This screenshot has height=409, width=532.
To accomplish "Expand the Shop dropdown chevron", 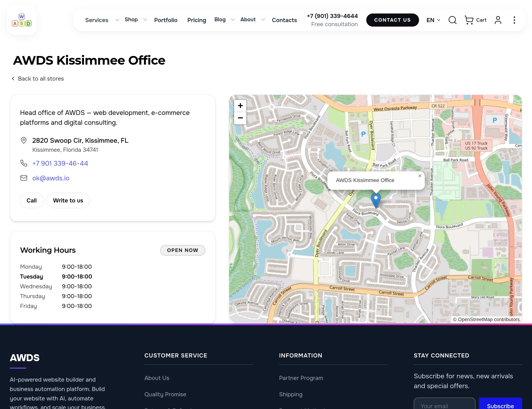I will click(x=145, y=20).
